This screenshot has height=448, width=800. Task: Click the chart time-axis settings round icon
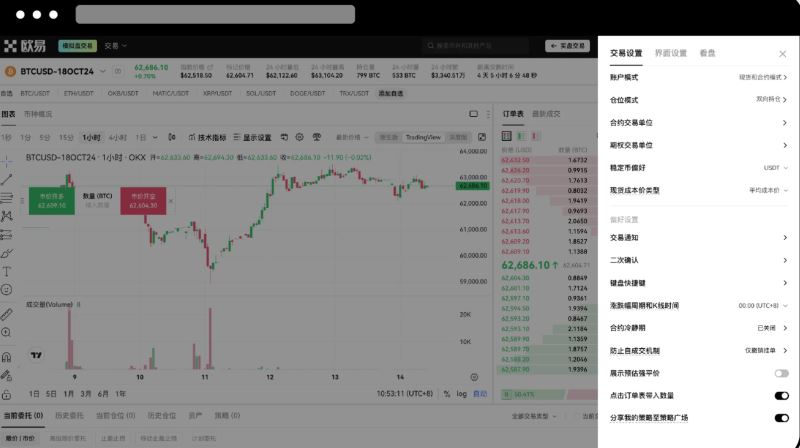[474, 377]
